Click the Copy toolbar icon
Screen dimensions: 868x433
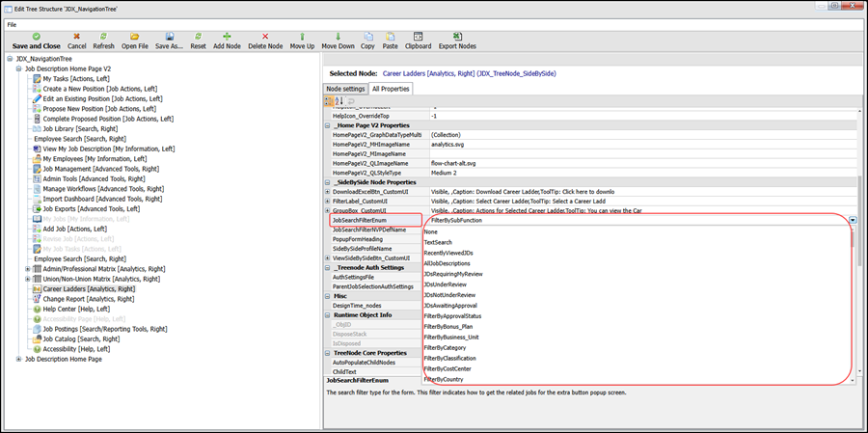click(x=367, y=37)
